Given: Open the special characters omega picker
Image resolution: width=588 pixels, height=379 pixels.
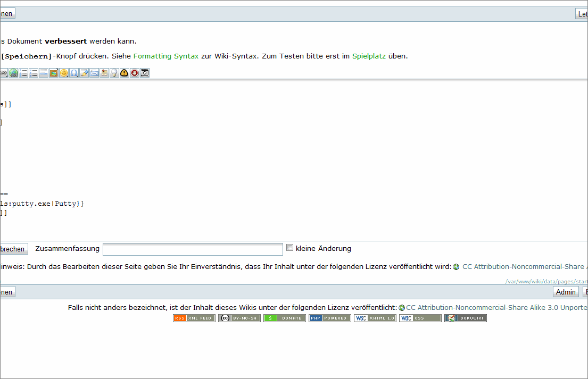Looking at the screenshot, I should (x=74, y=73).
